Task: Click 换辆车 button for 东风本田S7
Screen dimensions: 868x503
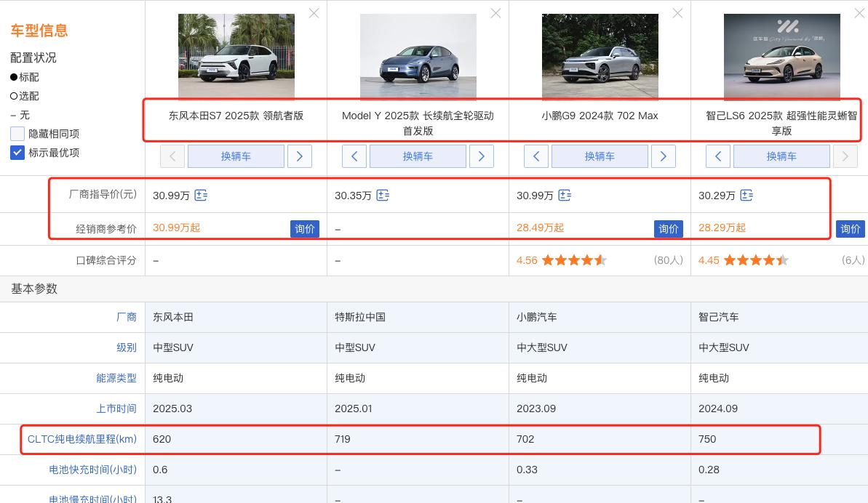Action: pos(236,156)
